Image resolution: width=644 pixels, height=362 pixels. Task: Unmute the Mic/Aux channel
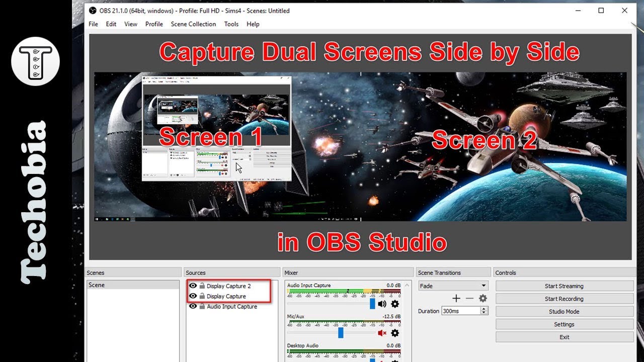(382, 333)
